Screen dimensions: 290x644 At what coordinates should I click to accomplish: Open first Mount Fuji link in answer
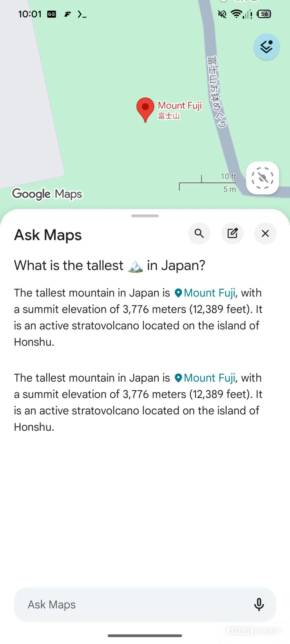point(209,293)
